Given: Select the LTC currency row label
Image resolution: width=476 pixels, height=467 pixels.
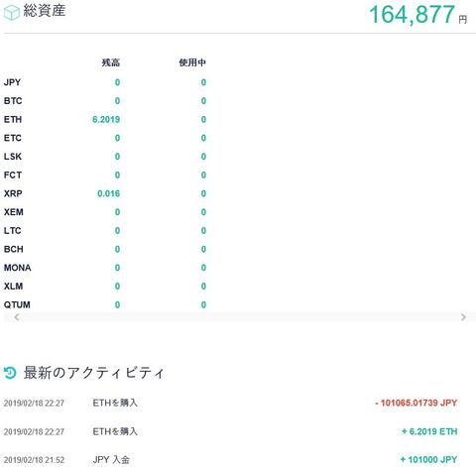Looking at the screenshot, I should (x=12, y=230).
